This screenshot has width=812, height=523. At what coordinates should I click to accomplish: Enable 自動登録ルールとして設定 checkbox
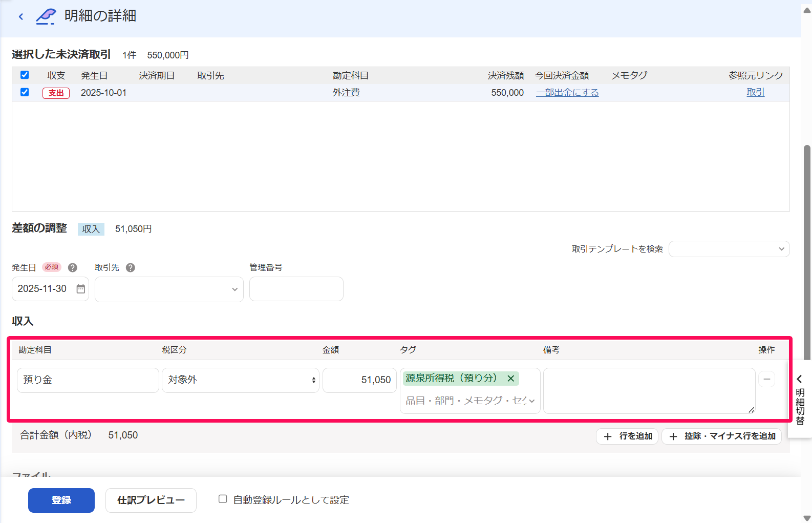[x=223, y=499]
